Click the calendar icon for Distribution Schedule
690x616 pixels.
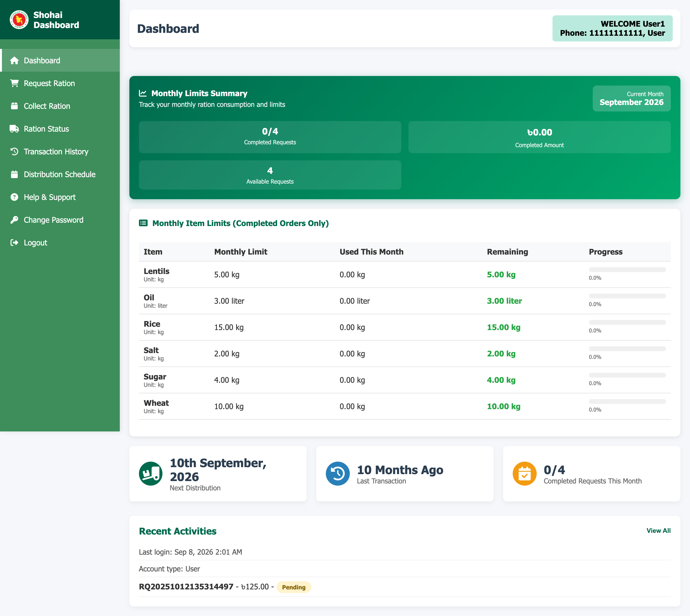point(14,174)
